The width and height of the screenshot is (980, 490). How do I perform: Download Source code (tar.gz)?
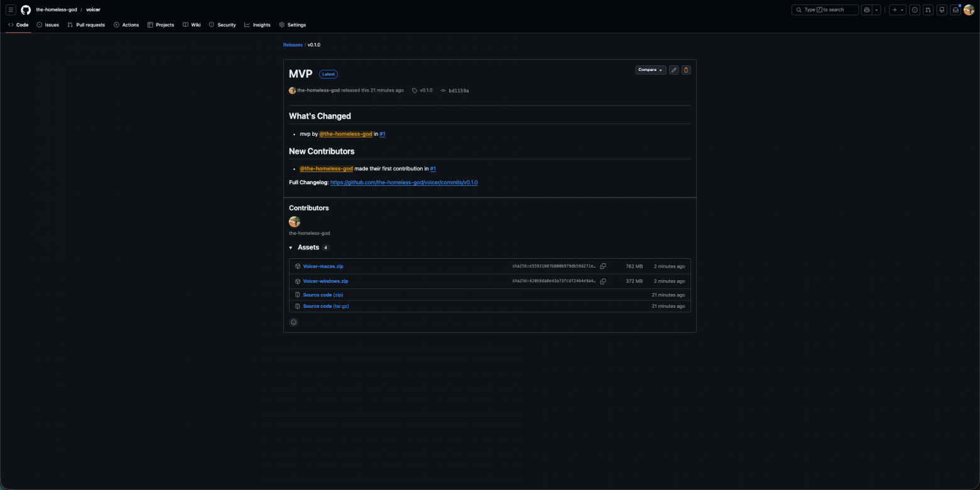pos(326,306)
